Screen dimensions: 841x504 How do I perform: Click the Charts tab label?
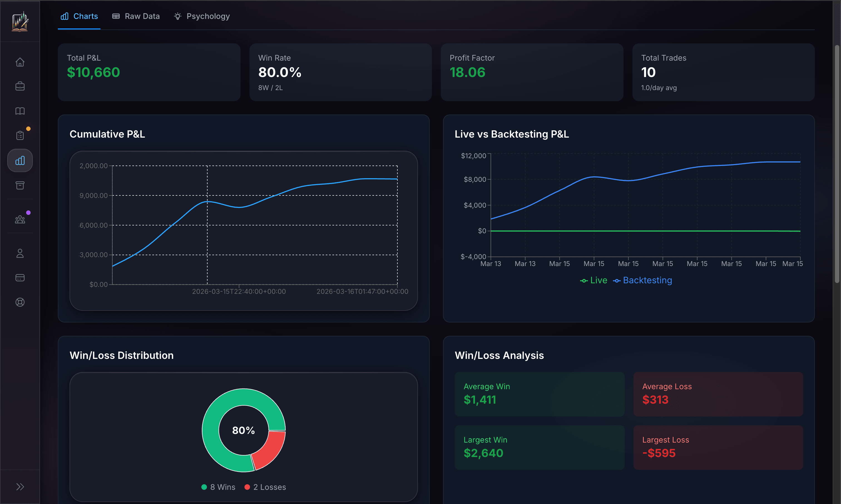pyautogui.click(x=85, y=16)
